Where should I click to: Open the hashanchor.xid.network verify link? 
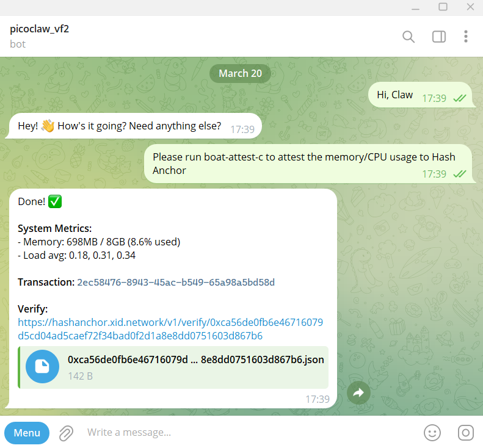coord(170,329)
